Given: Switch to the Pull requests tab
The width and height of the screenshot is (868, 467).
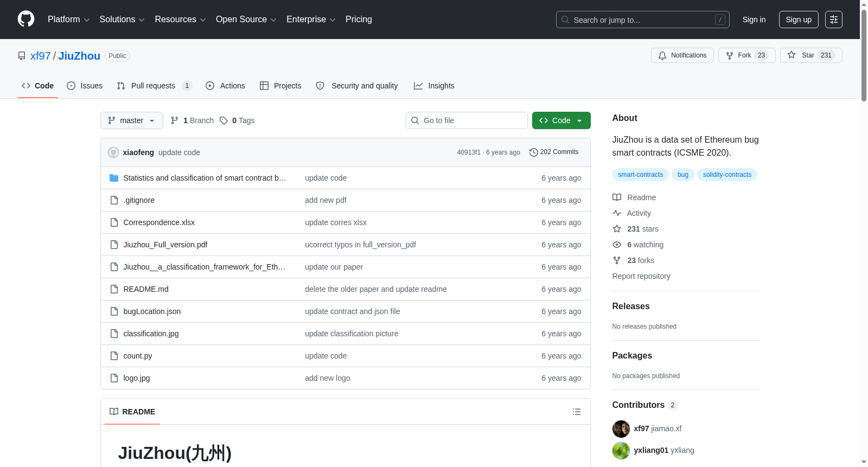Looking at the screenshot, I should 155,86.
